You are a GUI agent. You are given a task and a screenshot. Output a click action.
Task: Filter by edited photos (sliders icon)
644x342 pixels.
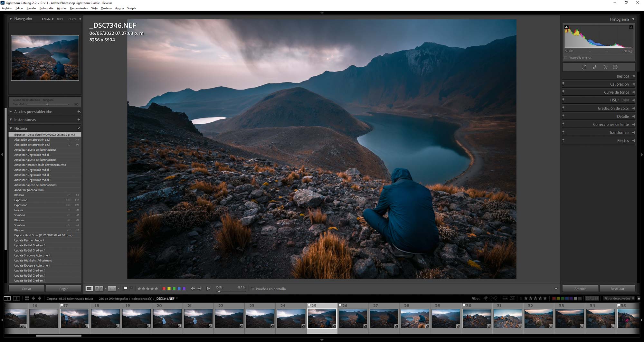(505, 298)
